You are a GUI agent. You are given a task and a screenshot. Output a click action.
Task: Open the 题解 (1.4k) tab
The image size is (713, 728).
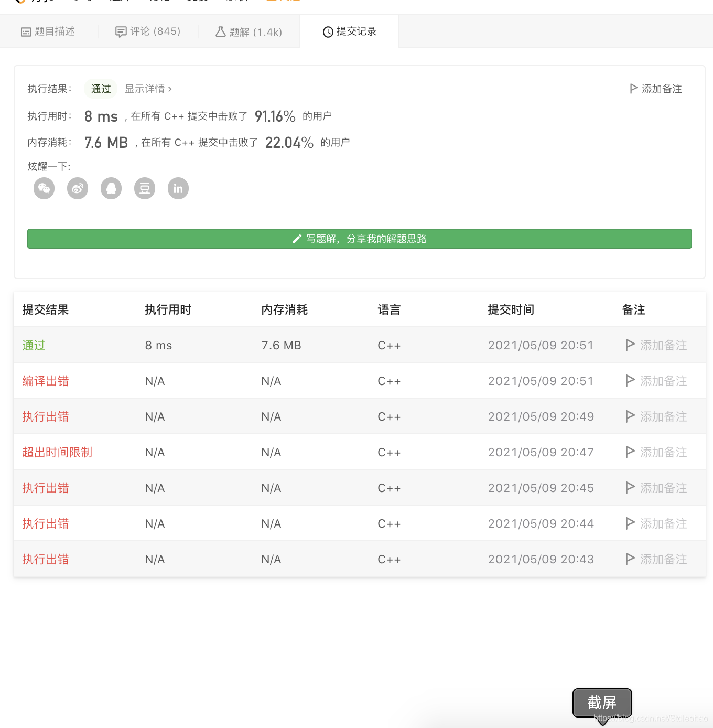249,31
